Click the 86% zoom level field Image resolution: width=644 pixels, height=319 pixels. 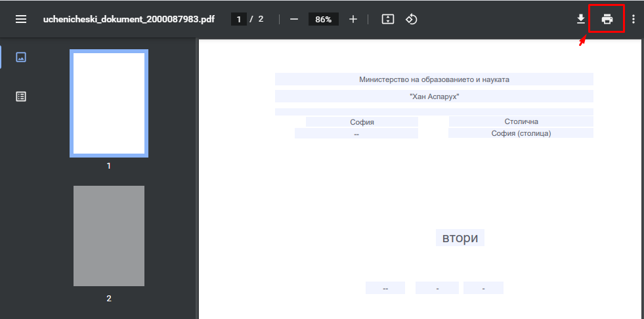click(323, 19)
